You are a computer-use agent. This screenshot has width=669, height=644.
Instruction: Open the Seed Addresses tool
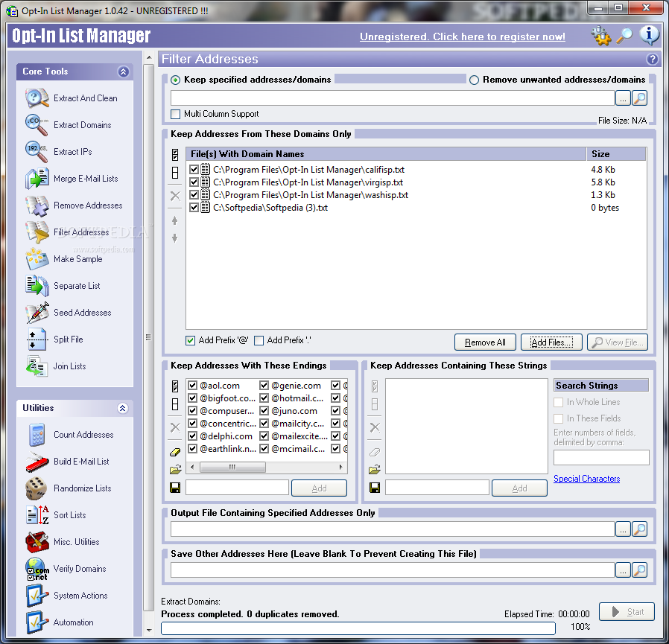[69, 313]
